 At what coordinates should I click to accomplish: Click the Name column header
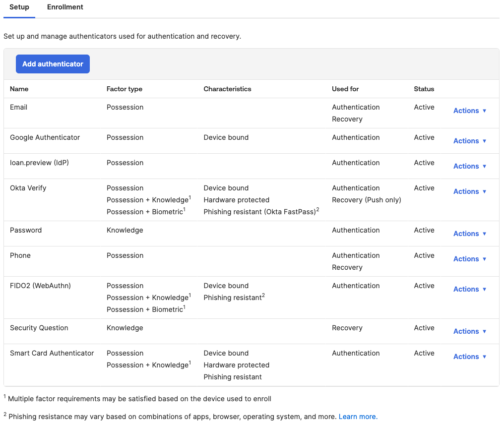[x=19, y=89]
